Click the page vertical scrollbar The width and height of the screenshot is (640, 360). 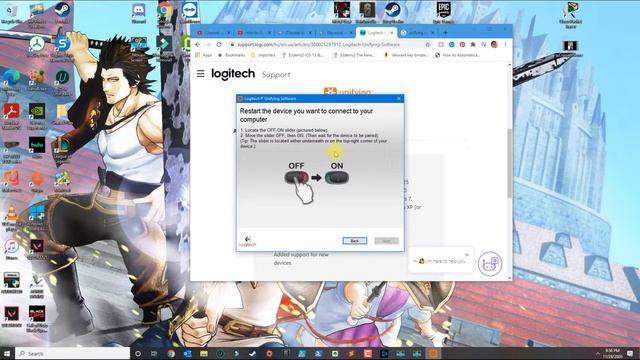point(509,163)
